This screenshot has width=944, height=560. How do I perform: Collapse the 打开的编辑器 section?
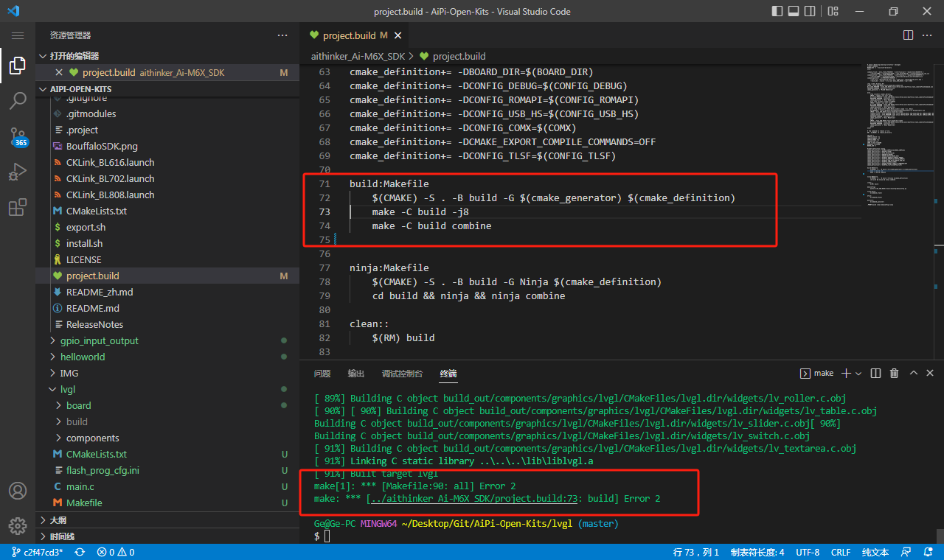(167, 56)
